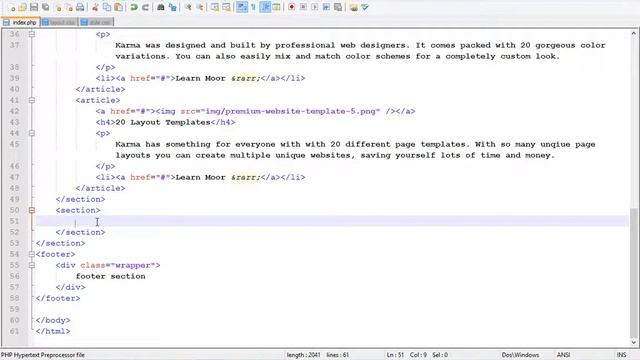Click the "</body>" tag on line 60
This screenshot has width=640, height=360.
53,321
